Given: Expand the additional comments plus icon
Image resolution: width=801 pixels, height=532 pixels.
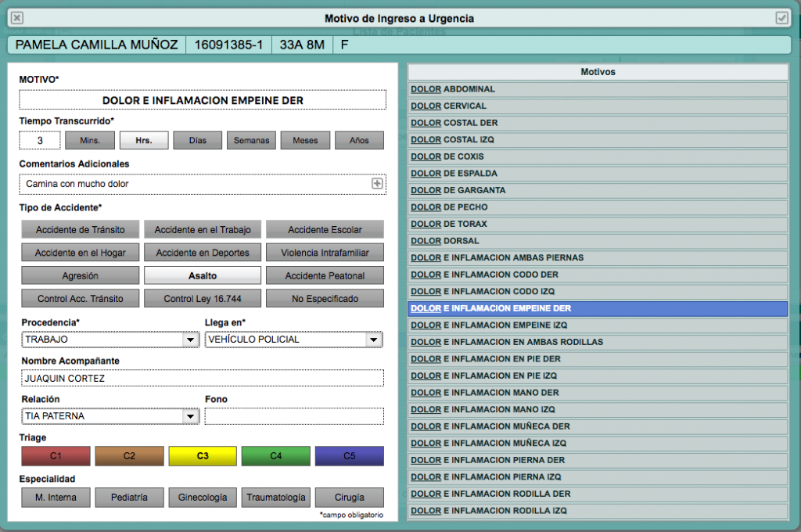Looking at the screenshot, I should pos(377,184).
